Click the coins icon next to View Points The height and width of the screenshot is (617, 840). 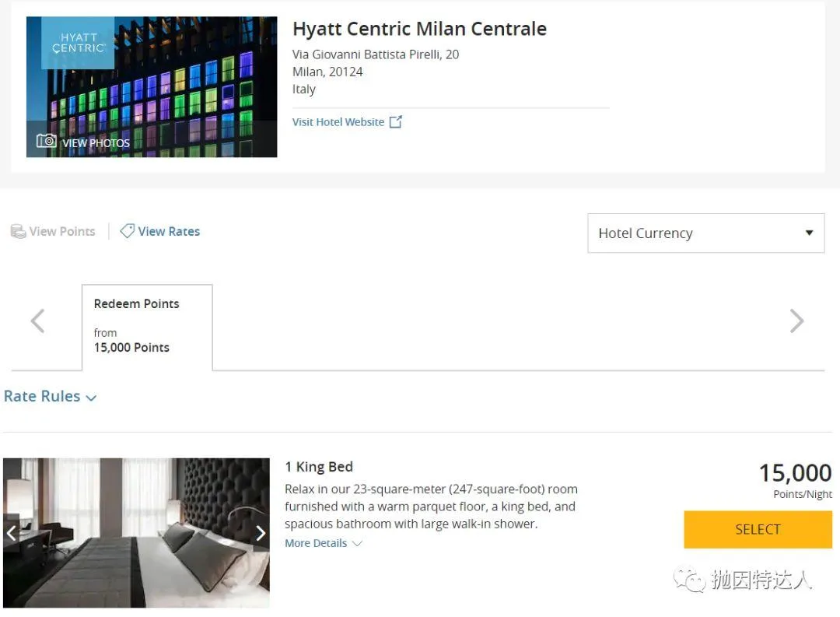(18, 232)
